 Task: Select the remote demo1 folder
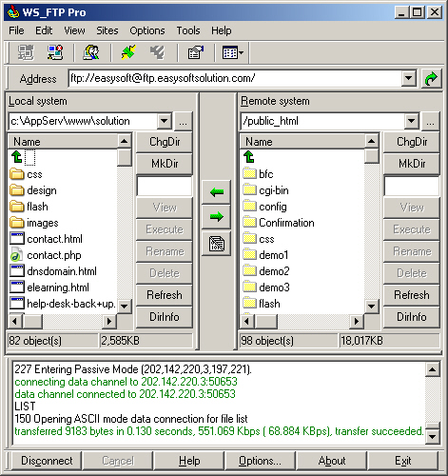pos(265,255)
